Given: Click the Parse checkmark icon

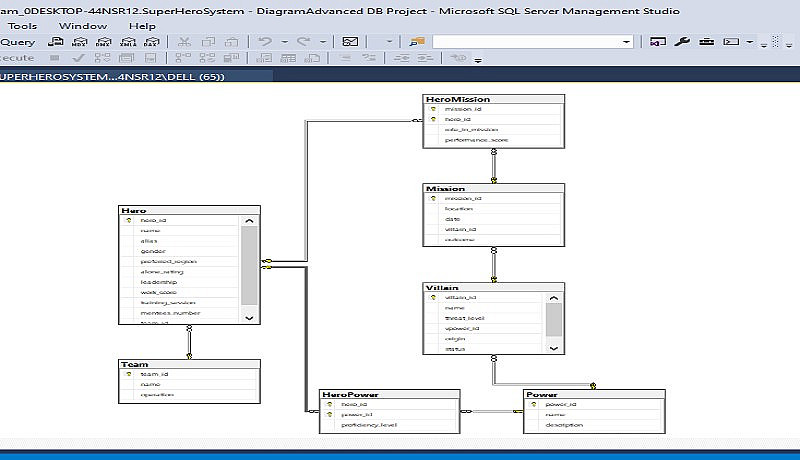Looking at the screenshot, I should point(78,58).
